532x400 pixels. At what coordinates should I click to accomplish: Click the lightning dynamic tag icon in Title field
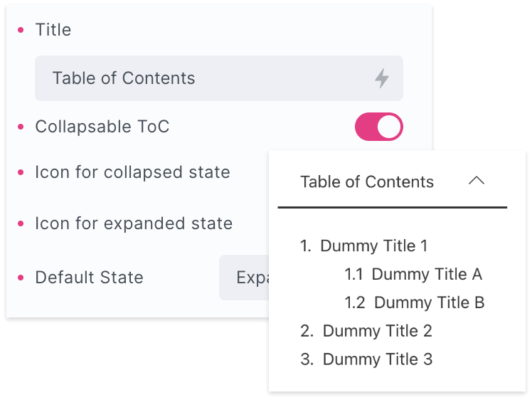pyautogui.click(x=382, y=78)
